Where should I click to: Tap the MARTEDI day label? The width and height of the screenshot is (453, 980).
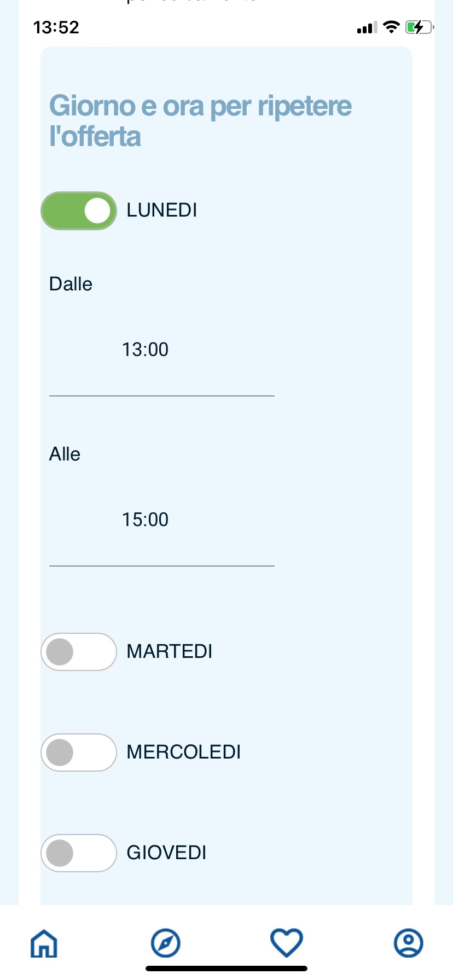170,652
